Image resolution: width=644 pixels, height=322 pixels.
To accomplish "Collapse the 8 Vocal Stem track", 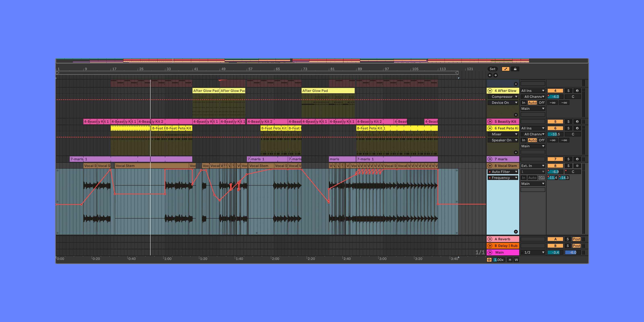I will [x=490, y=166].
